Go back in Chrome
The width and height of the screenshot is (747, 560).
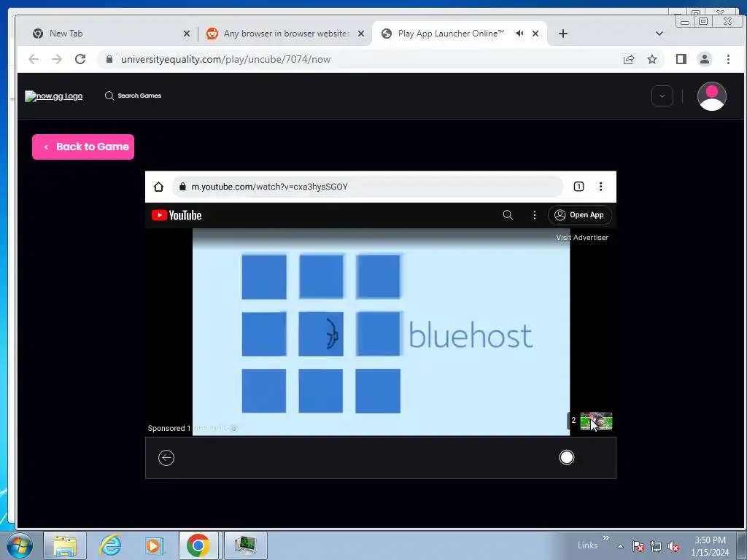pos(34,59)
